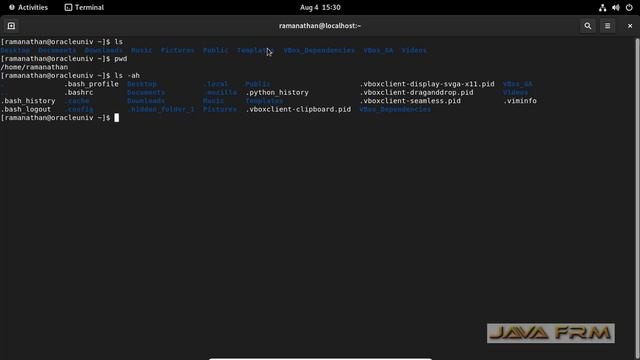The image size is (640, 360).
Task: Open the volume icon in top bar
Action: 616,7
